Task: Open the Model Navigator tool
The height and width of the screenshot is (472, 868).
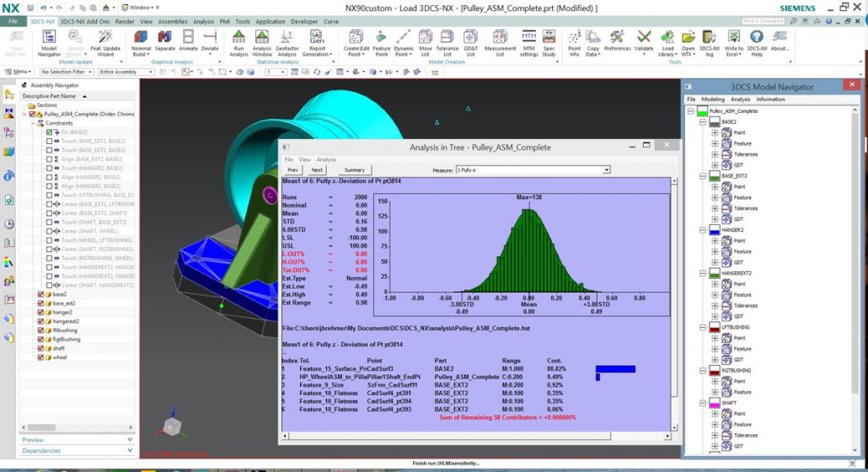Action: [x=48, y=40]
